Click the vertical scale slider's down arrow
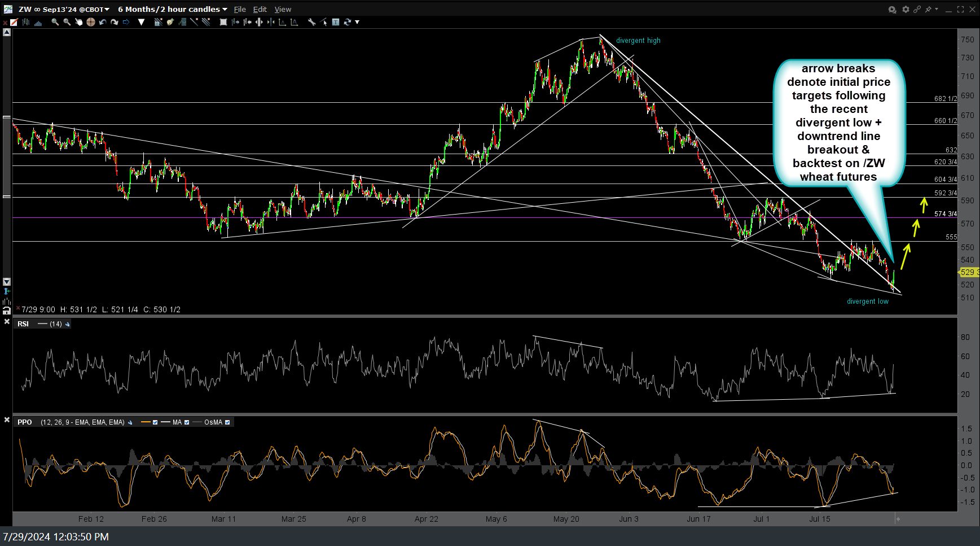Viewport: 980px width, 546px height. [x=7, y=281]
